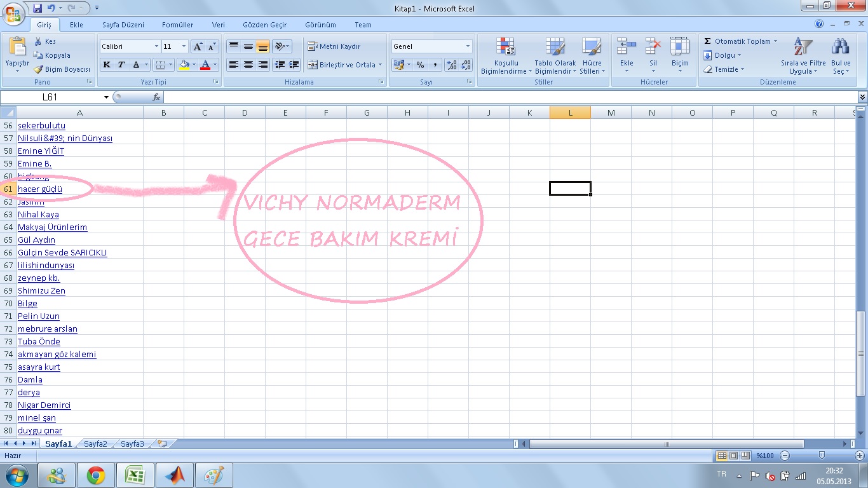
Task: Apply red font color
Action: [205, 65]
